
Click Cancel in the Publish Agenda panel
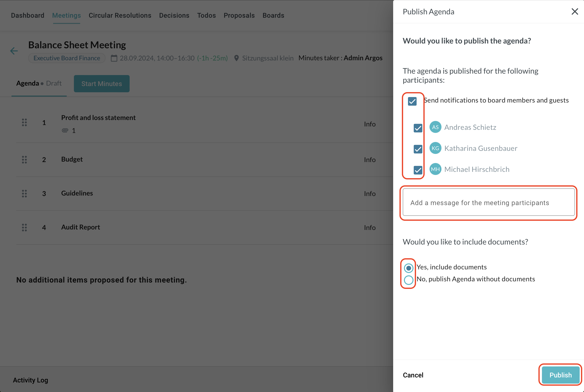(x=413, y=375)
